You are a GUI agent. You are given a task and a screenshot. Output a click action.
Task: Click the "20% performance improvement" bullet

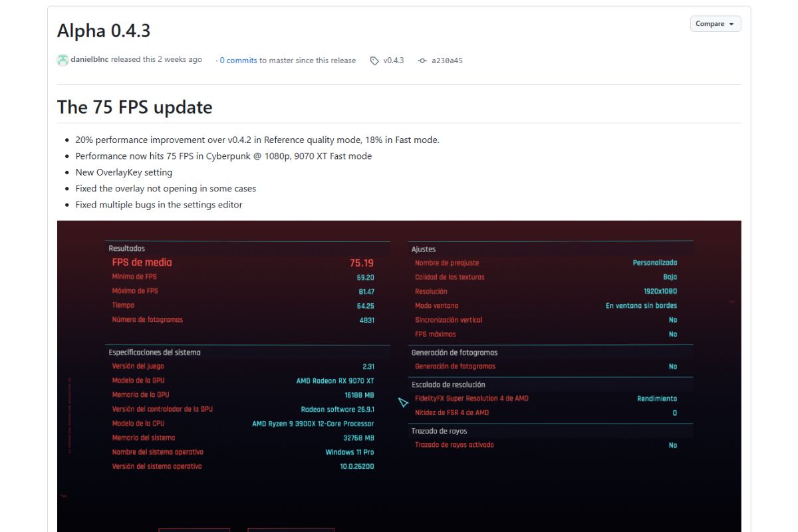pyautogui.click(x=257, y=140)
